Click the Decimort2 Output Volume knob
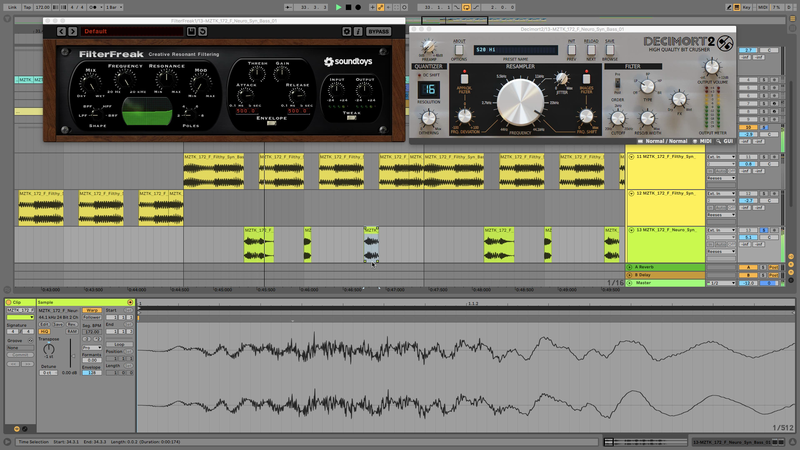Viewport: 800px width, 450px height. pos(712,66)
